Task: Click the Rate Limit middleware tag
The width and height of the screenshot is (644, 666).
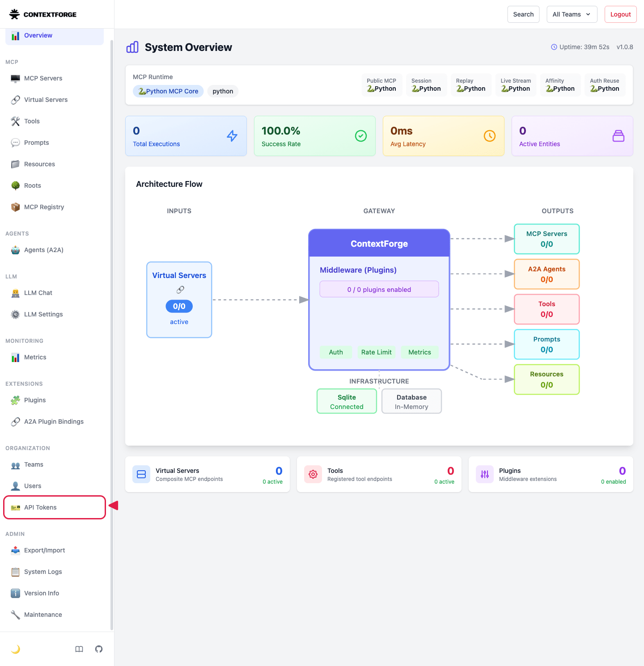Action: tap(377, 352)
